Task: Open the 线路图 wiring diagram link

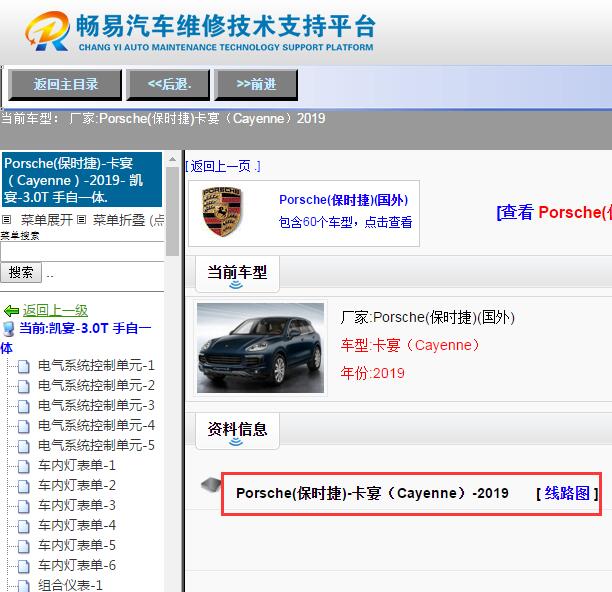Action: [x=567, y=493]
